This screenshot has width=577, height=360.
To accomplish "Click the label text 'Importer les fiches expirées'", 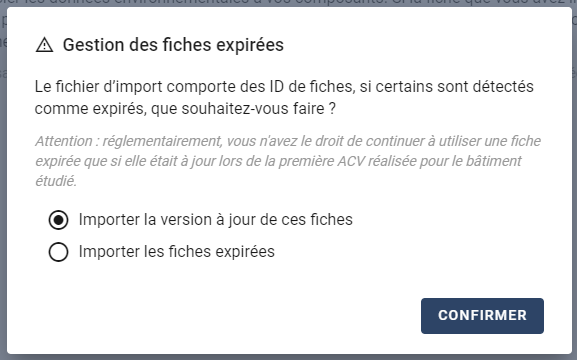I will pos(177,252).
